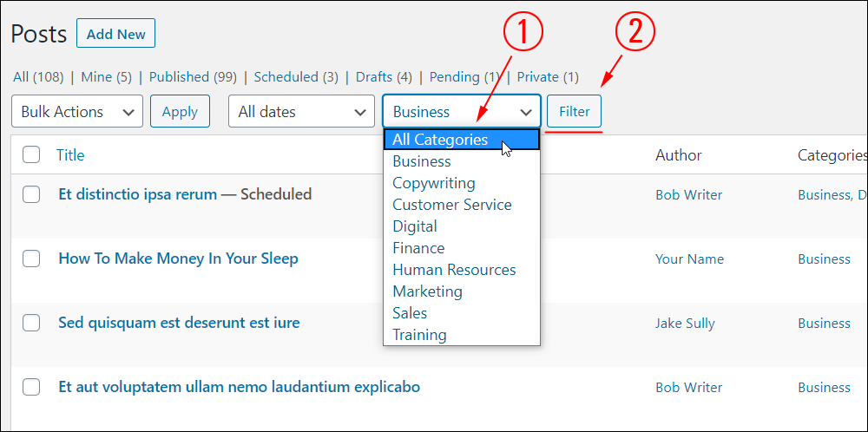Show Published (99) posts
868x432 pixels.
193,77
